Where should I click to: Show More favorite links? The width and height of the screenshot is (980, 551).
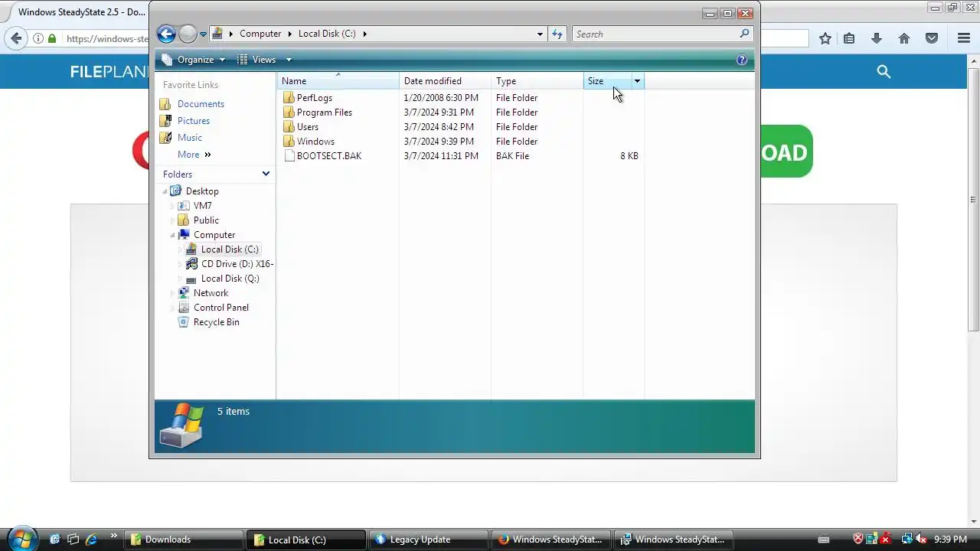[194, 155]
